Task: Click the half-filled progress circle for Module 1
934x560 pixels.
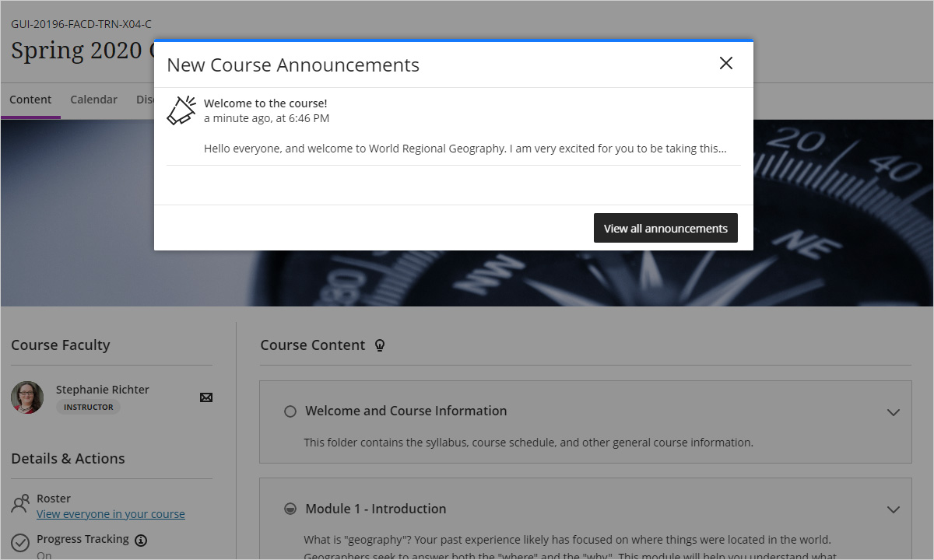Action: (x=290, y=509)
